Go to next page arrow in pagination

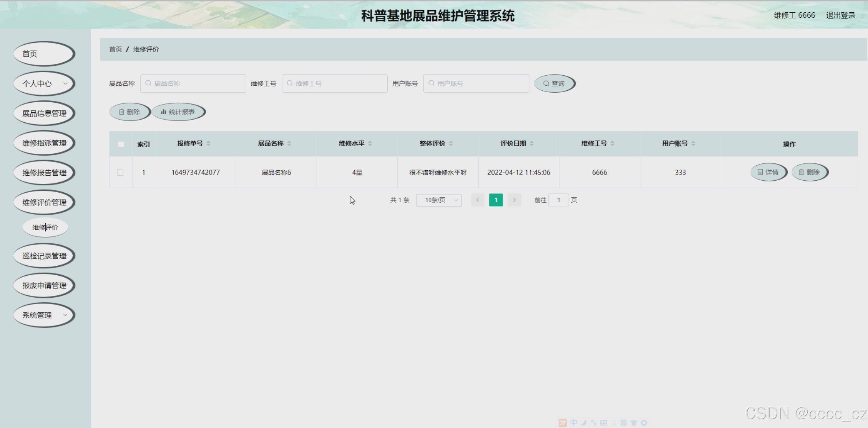click(514, 200)
